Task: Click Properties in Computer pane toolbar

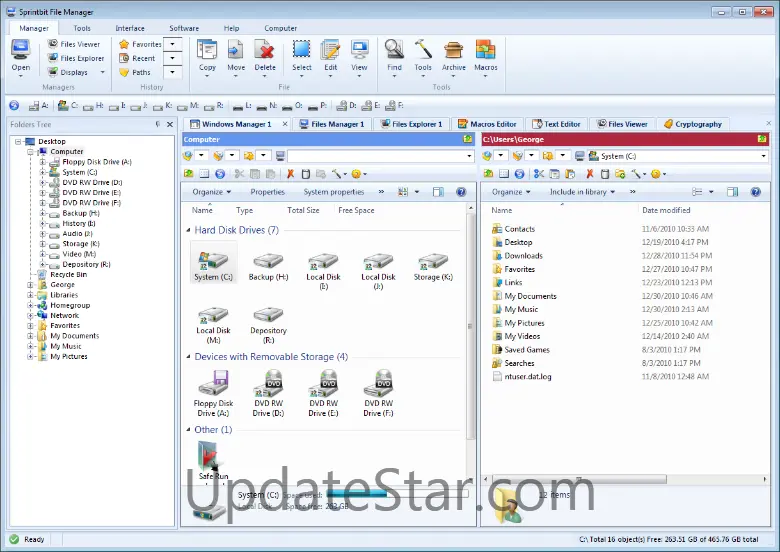Action: (268, 192)
